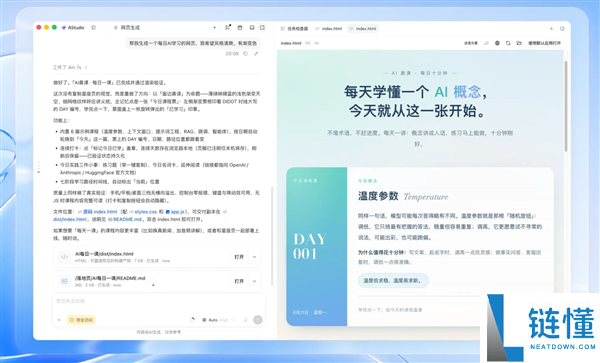Click the plus icon in the chat panel header
The image size is (600, 363).
[214, 28]
